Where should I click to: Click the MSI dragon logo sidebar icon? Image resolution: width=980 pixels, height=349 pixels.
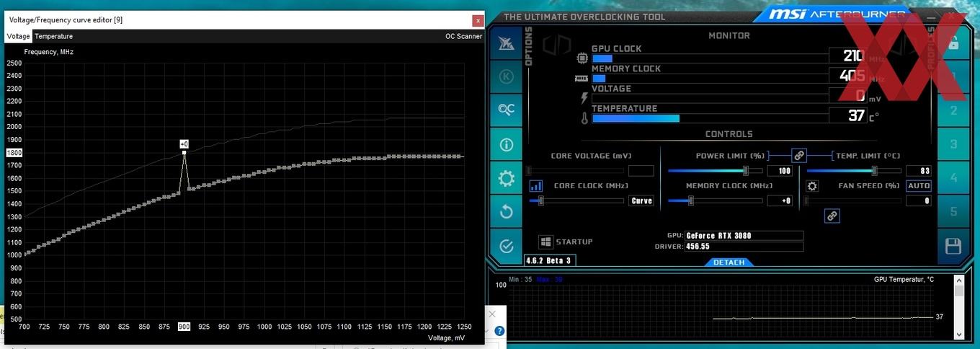tap(506, 43)
